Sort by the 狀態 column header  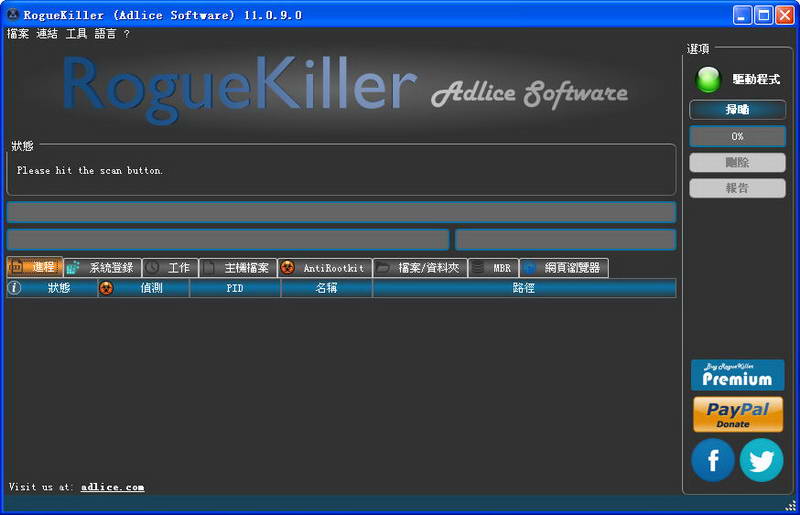[52, 288]
